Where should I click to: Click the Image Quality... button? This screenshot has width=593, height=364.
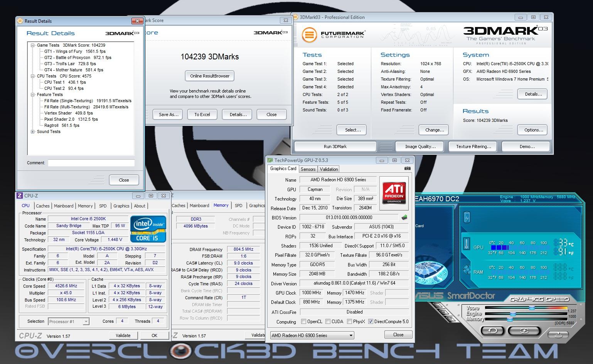(x=420, y=147)
